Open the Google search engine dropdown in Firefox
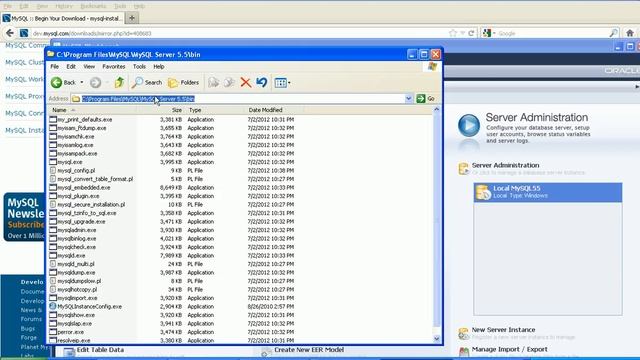This screenshot has width=640, height=360. coord(489,33)
